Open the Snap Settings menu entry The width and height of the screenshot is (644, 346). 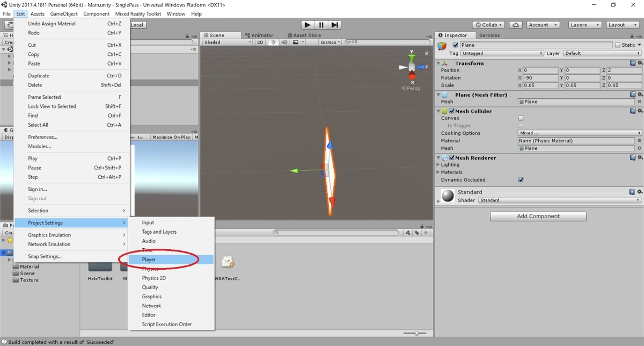click(71, 257)
